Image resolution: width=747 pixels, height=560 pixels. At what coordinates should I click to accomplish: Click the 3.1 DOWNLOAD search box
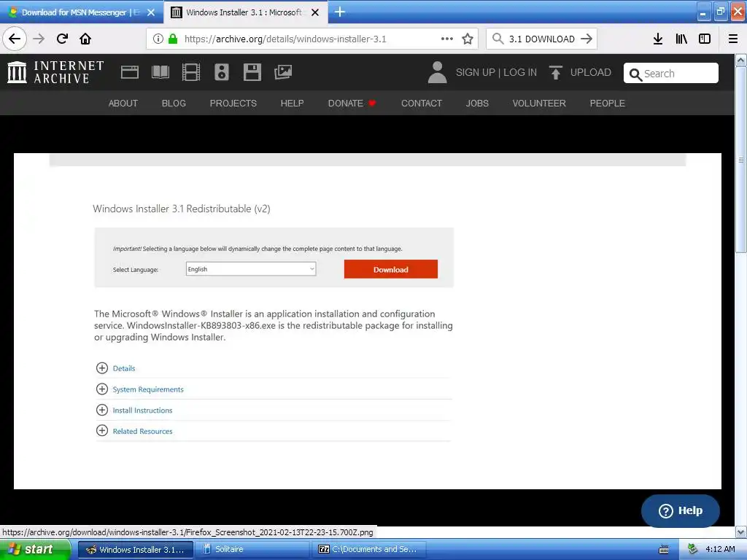click(542, 39)
